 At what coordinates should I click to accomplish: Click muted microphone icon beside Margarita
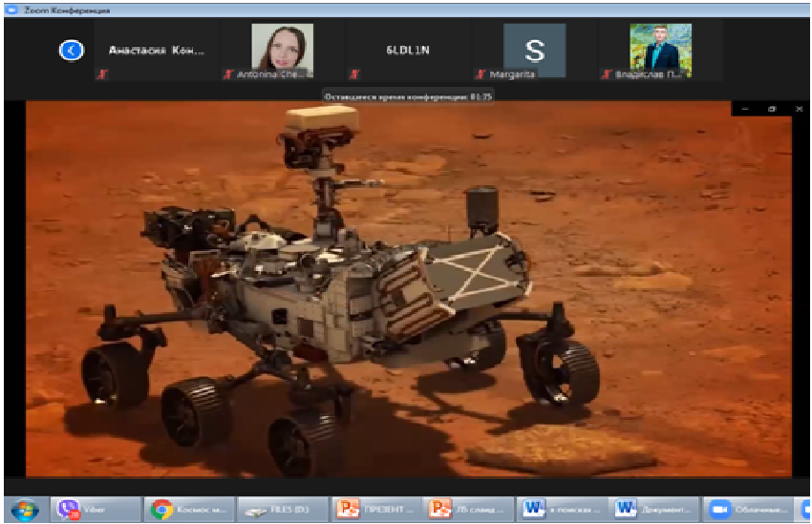point(480,73)
